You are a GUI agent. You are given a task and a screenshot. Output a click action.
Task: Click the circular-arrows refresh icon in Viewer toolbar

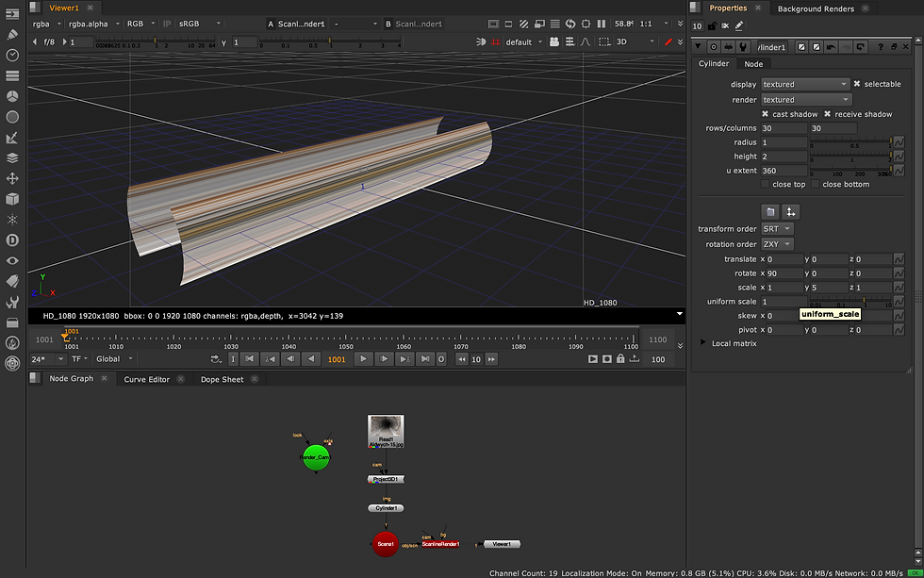[569, 25]
